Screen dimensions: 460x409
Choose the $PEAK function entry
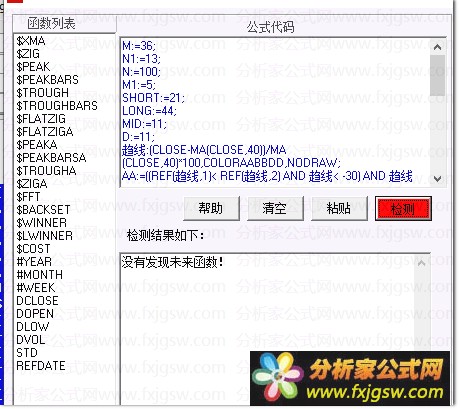click(x=33, y=67)
